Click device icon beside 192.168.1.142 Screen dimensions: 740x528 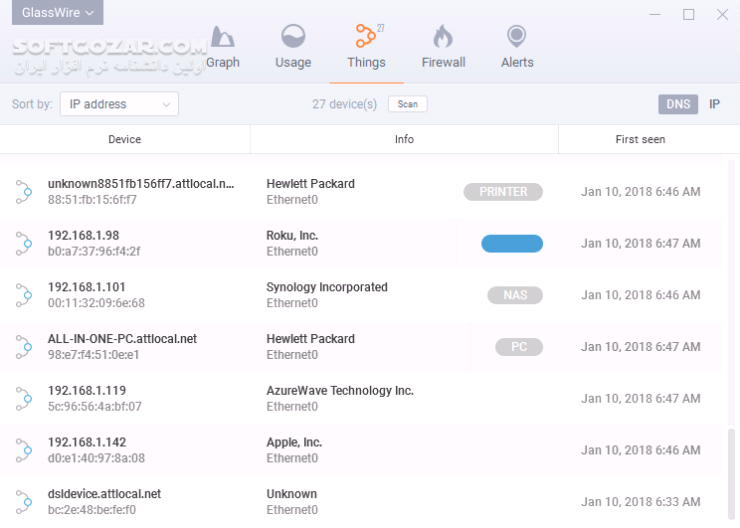(24, 450)
